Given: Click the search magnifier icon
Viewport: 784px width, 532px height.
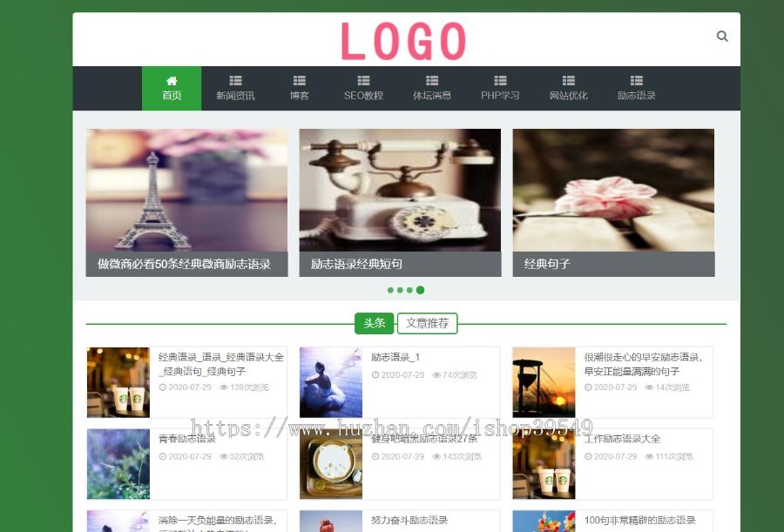Looking at the screenshot, I should [722, 36].
